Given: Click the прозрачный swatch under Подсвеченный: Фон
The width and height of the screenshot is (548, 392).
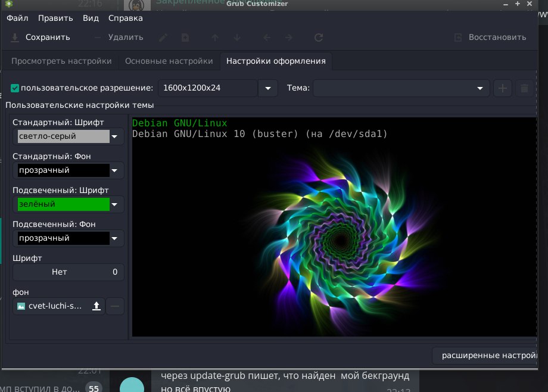Looking at the screenshot, I should pos(64,238).
